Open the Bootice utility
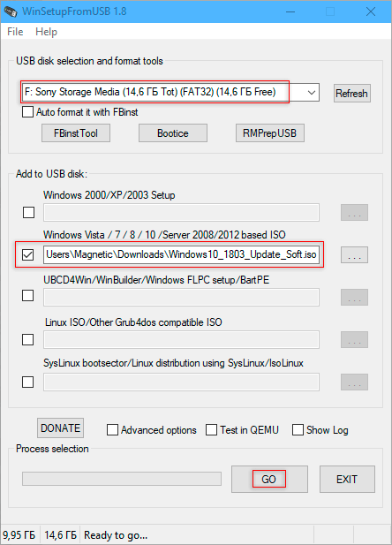The width and height of the screenshot is (392, 545). click(173, 133)
